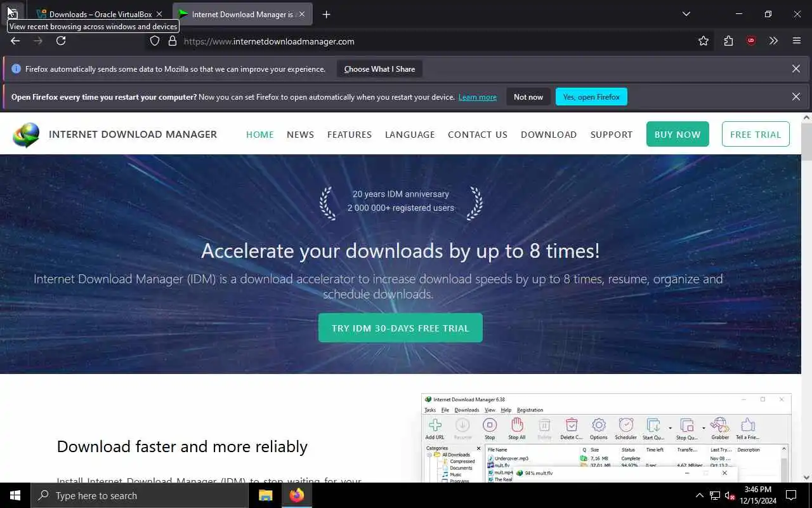The height and width of the screenshot is (508, 812).
Task: Bookmark this page with the star icon
Action: pos(704,41)
